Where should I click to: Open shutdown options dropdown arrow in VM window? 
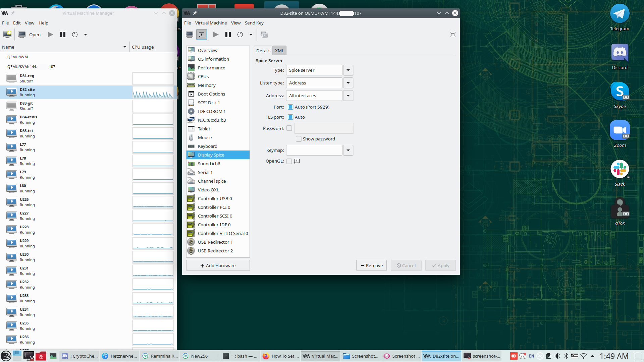(251, 35)
